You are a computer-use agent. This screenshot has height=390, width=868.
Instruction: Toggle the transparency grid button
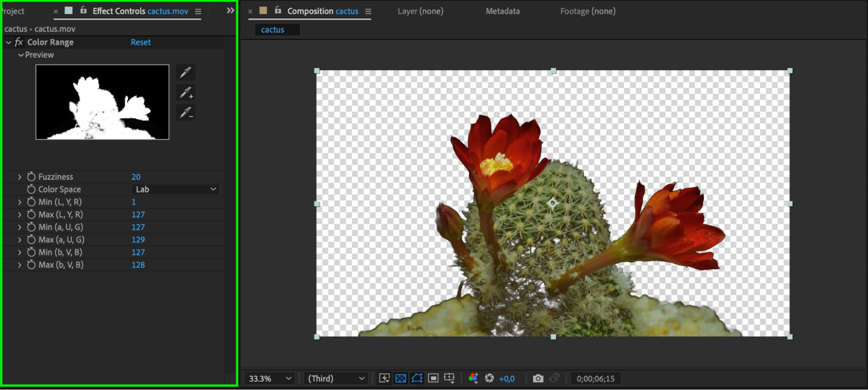pos(400,378)
